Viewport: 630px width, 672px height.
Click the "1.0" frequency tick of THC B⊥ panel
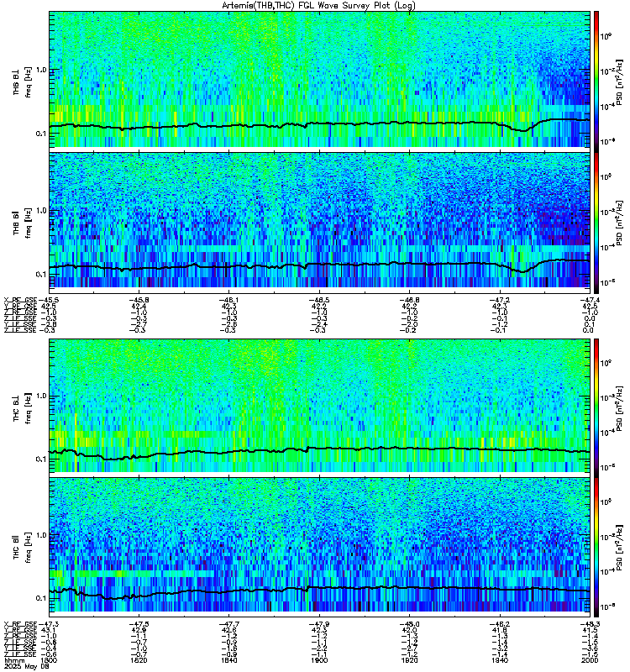click(41, 396)
